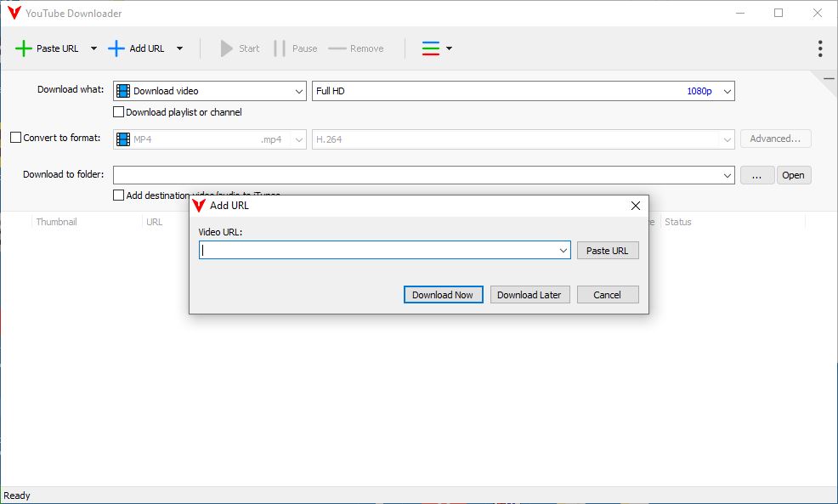The height and width of the screenshot is (504, 838).
Task: Click the Open folder button
Action: tap(794, 175)
